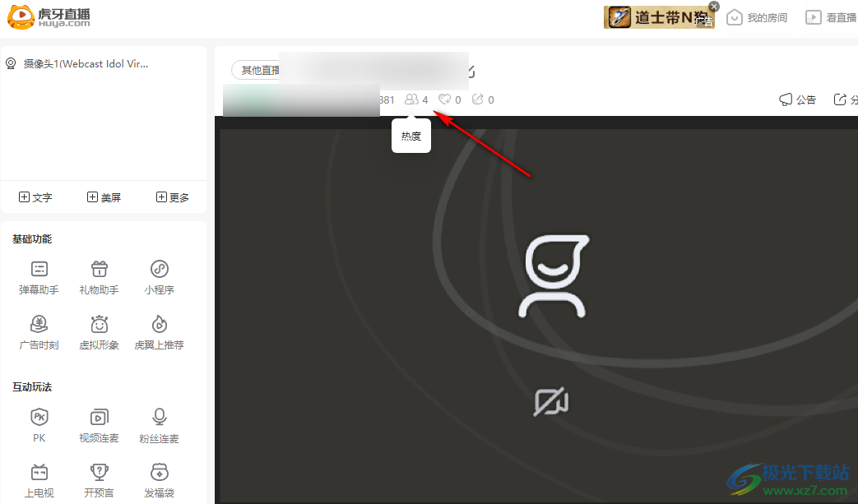
Task: Open the 上电视 feature
Action: (x=39, y=481)
